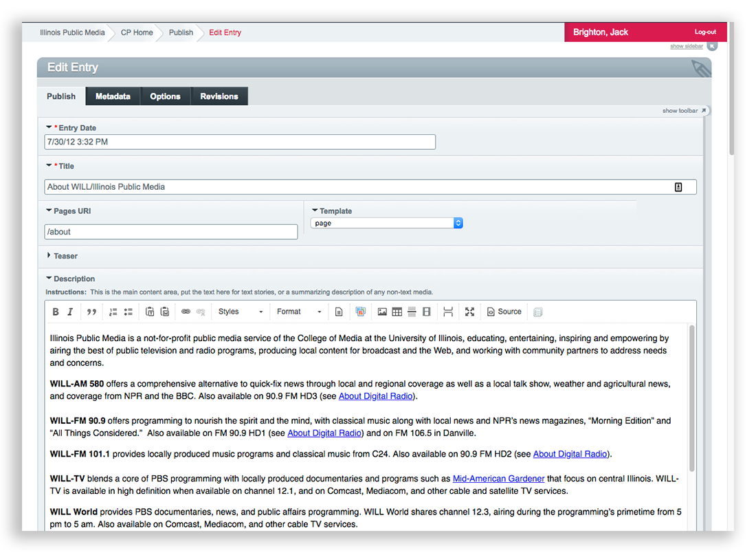This screenshot has width=756, height=553.
Task: Click the show sidebar link
Action: click(x=687, y=46)
